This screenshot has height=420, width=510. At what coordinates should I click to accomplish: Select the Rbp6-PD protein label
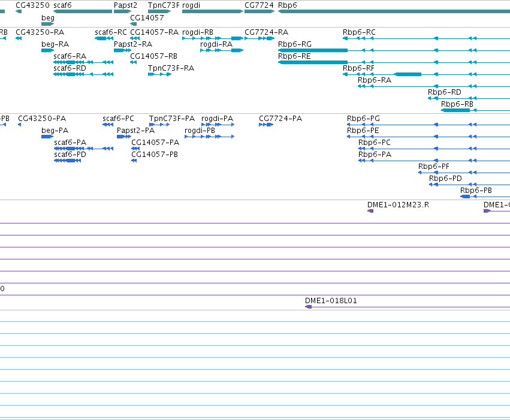click(446, 179)
